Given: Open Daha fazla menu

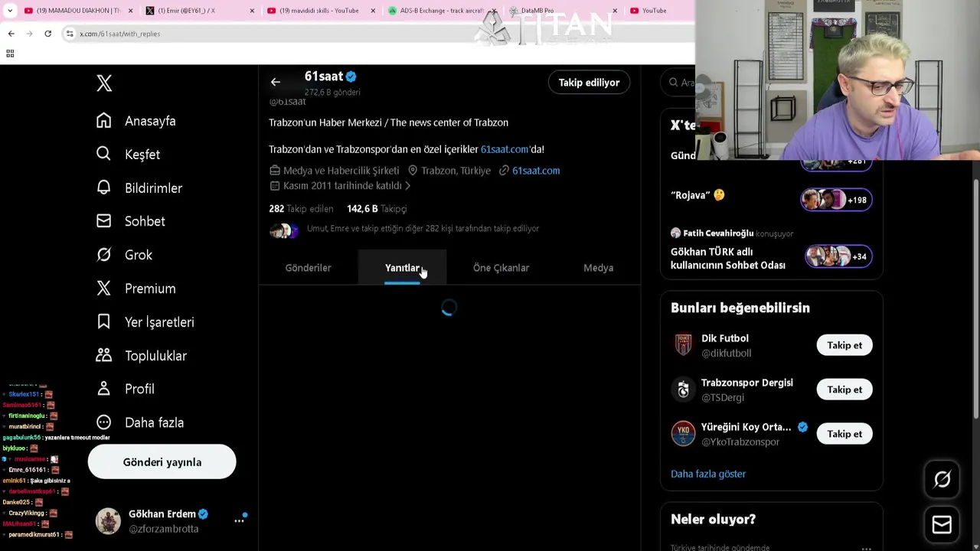Looking at the screenshot, I should (x=140, y=422).
